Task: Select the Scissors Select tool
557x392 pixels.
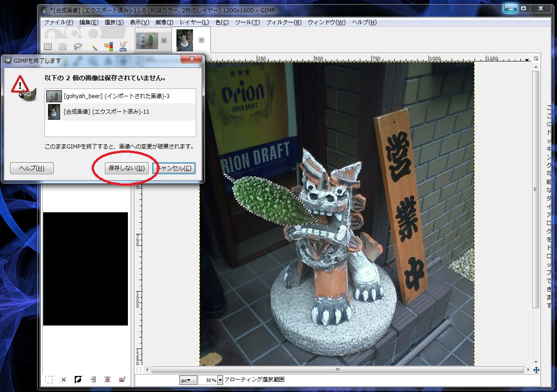Action: point(123,46)
